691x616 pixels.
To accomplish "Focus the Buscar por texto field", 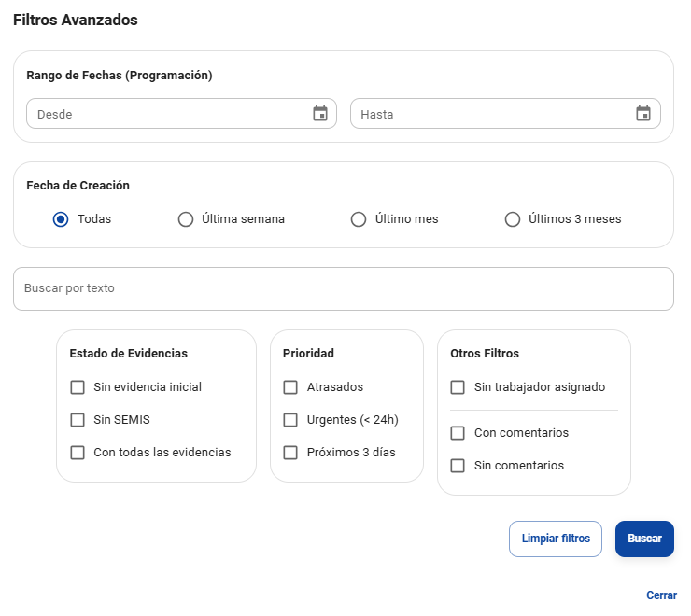I will pyautogui.click(x=343, y=289).
